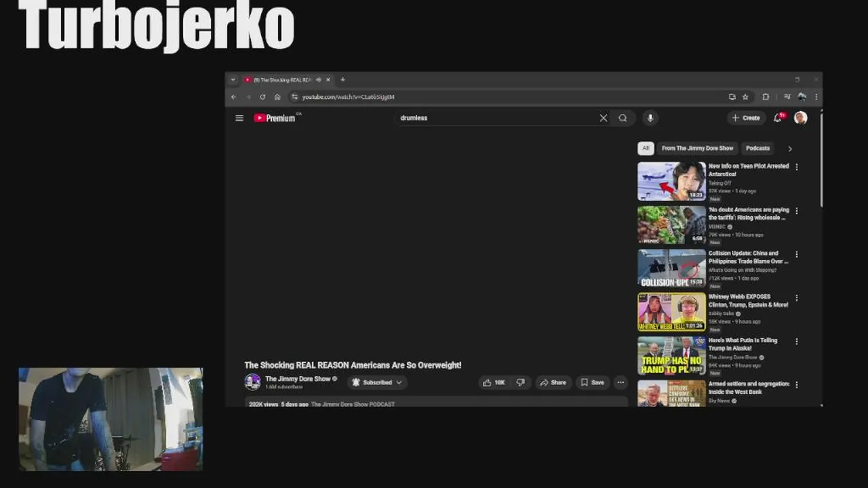868x488 pixels.
Task: Open Cast/media control icon in toolbar
Action: pyautogui.click(x=787, y=97)
